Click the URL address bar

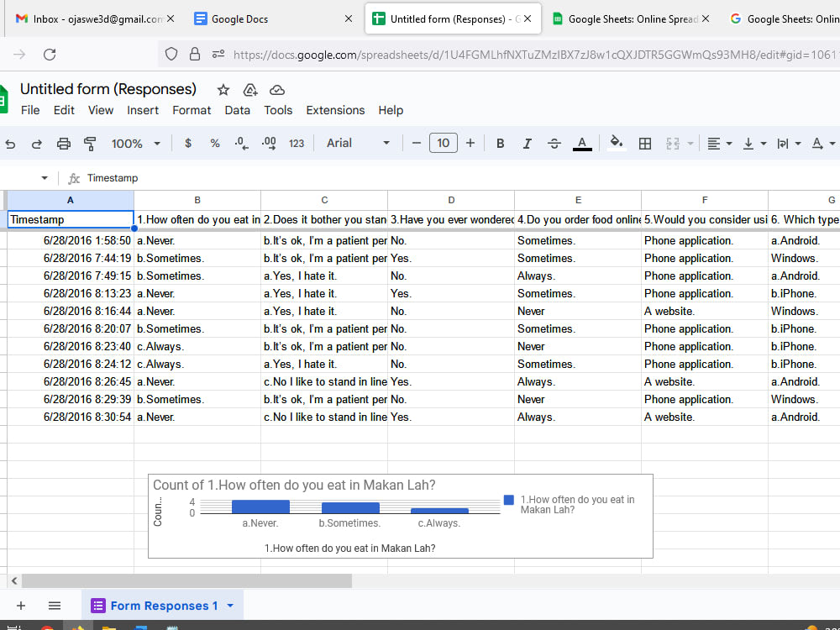pyautogui.click(x=536, y=55)
